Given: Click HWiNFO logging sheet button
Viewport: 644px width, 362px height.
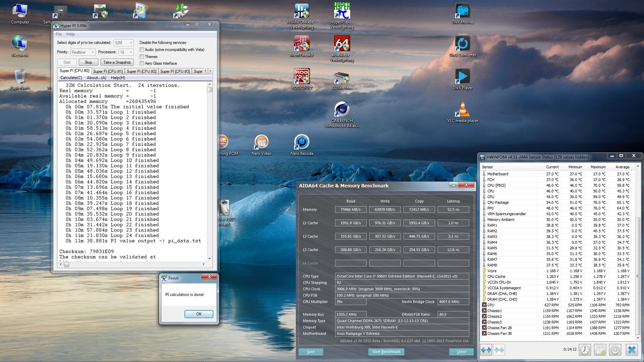Looking at the screenshot, I should 600,350.
